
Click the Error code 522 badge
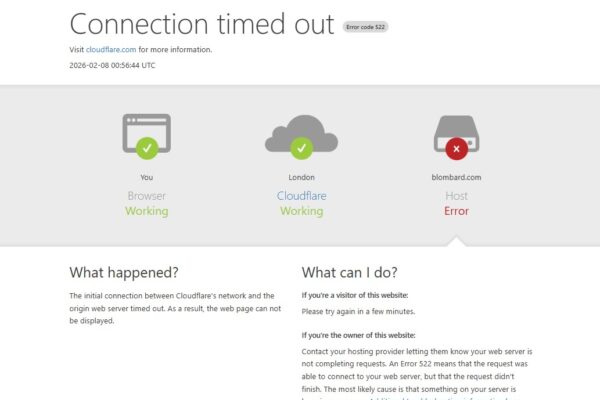[x=365, y=27]
